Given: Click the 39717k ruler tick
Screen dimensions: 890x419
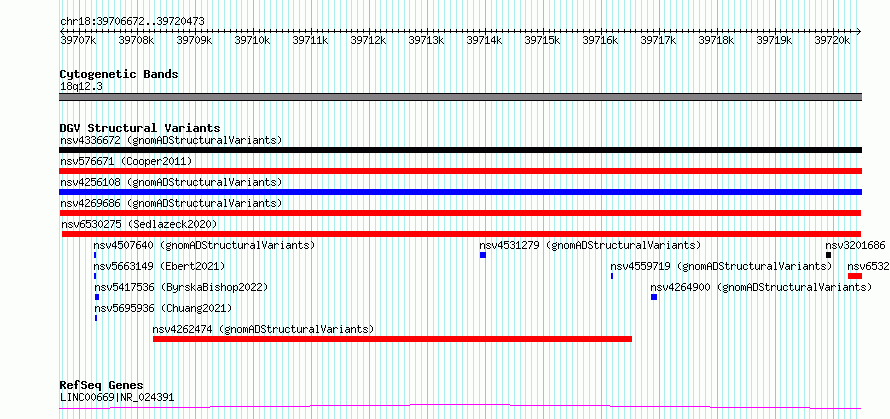Looking at the screenshot, I should (658, 40).
